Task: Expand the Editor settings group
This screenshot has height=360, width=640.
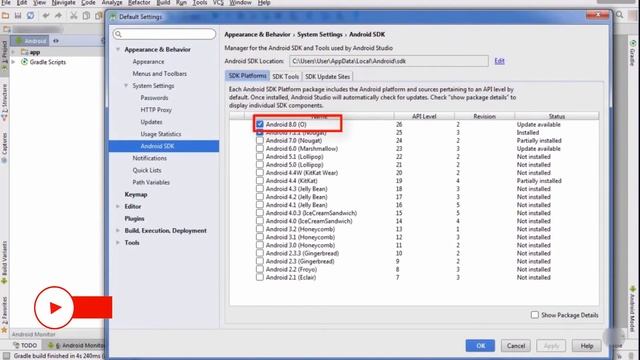Action: click(118, 207)
